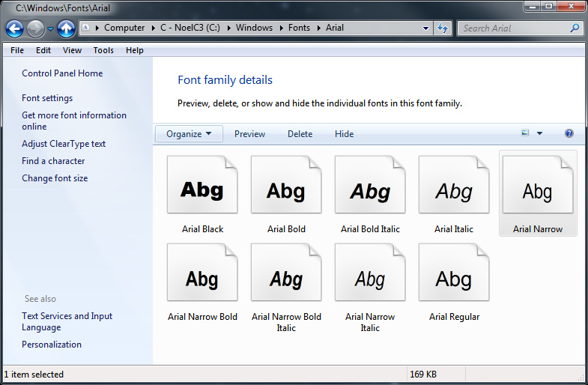Click the Arial Narrow Bold Italic label
The width and height of the screenshot is (588, 385).
pos(286,322)
